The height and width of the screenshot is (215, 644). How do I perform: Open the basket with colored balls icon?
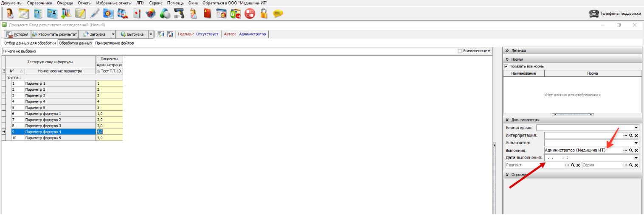coord(151,14)
